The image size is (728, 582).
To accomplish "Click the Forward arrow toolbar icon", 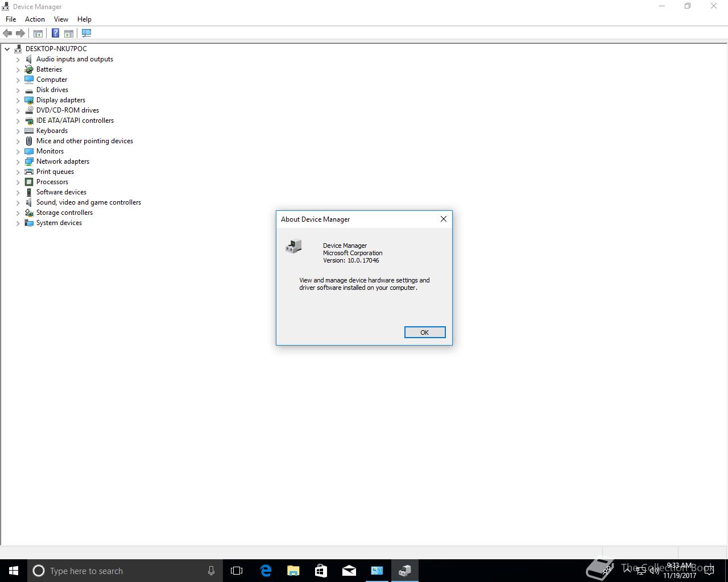I will pyautogui.click(x=20, y=34).
